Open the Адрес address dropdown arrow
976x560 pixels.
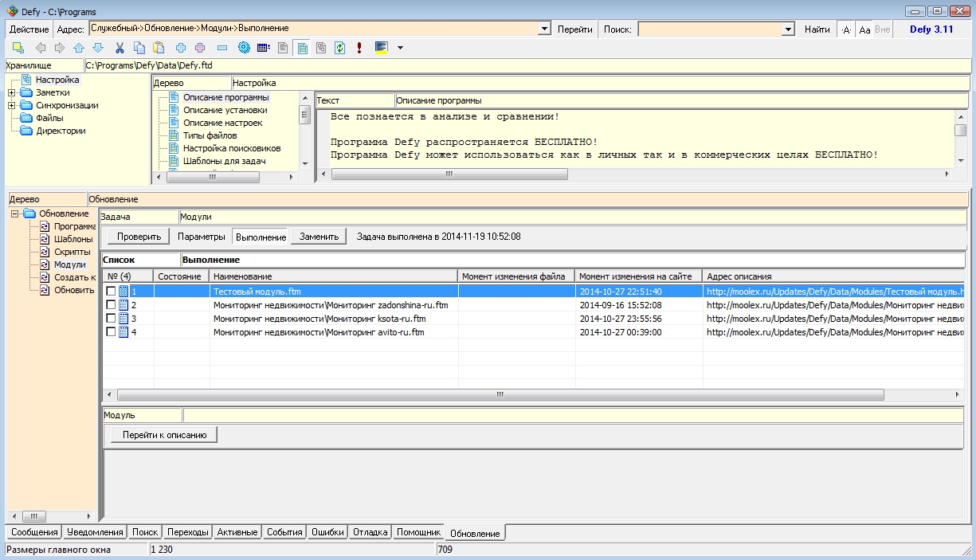click(x=545, y=29)
